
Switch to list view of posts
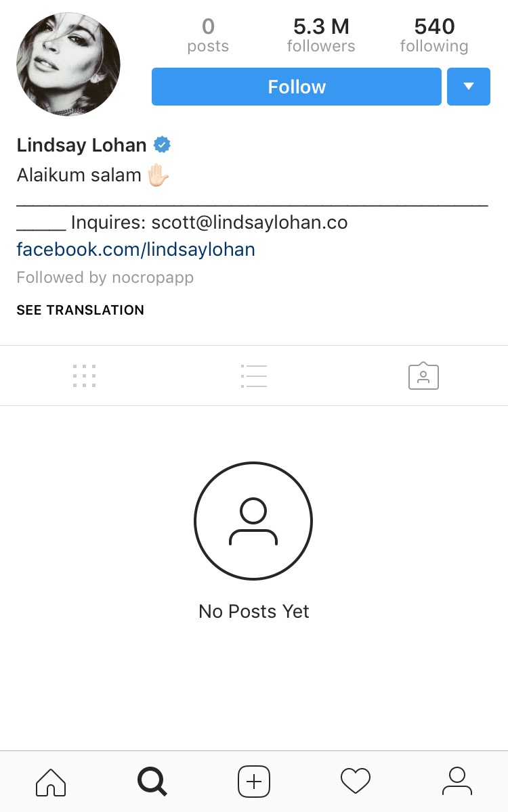(254, 376)
